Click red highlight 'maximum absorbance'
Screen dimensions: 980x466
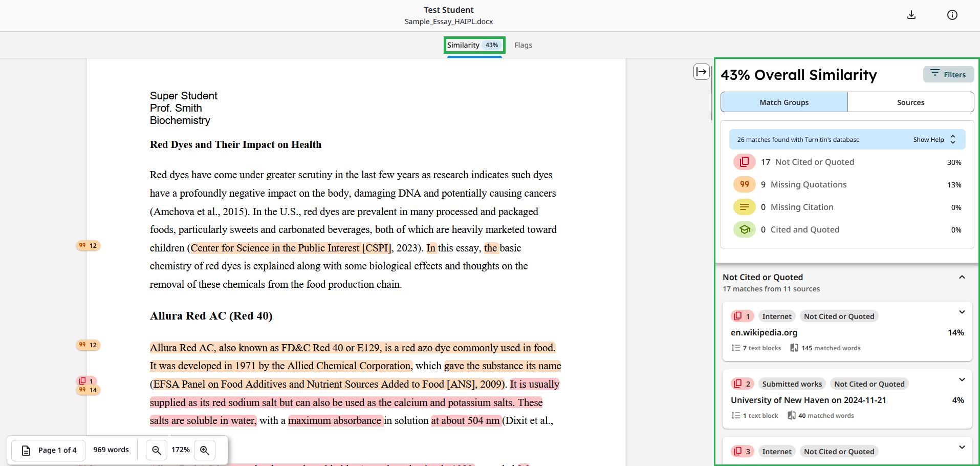click(335, 421)
